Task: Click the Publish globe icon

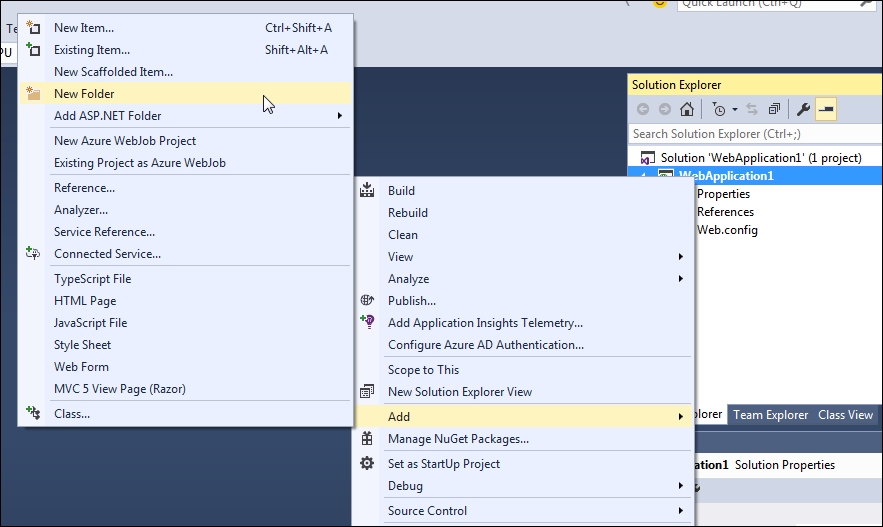Action: tap(367, 300)
